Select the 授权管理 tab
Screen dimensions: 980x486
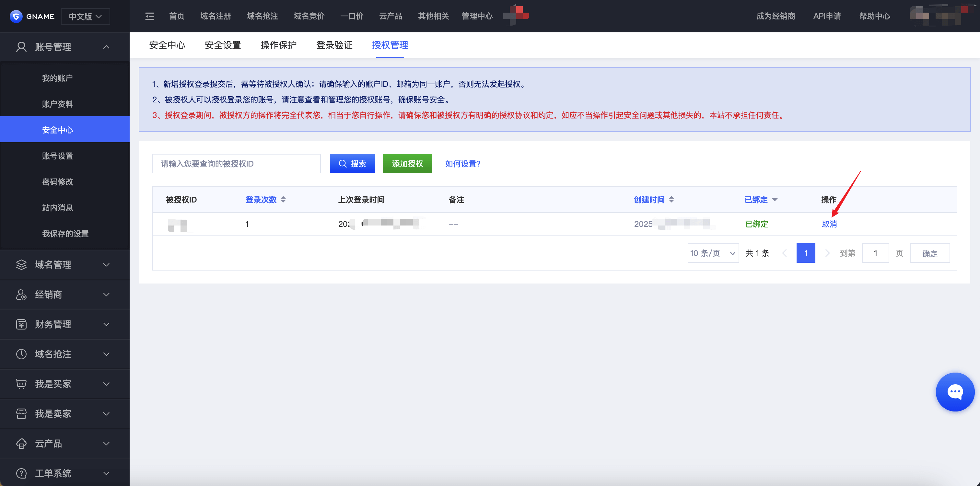(x=390, y=45)
